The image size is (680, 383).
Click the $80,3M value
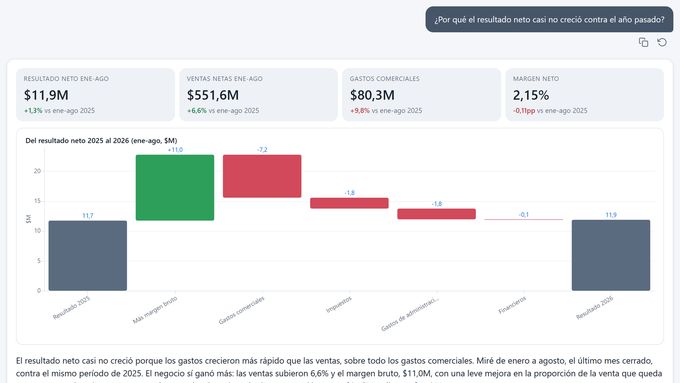(372, 95)
